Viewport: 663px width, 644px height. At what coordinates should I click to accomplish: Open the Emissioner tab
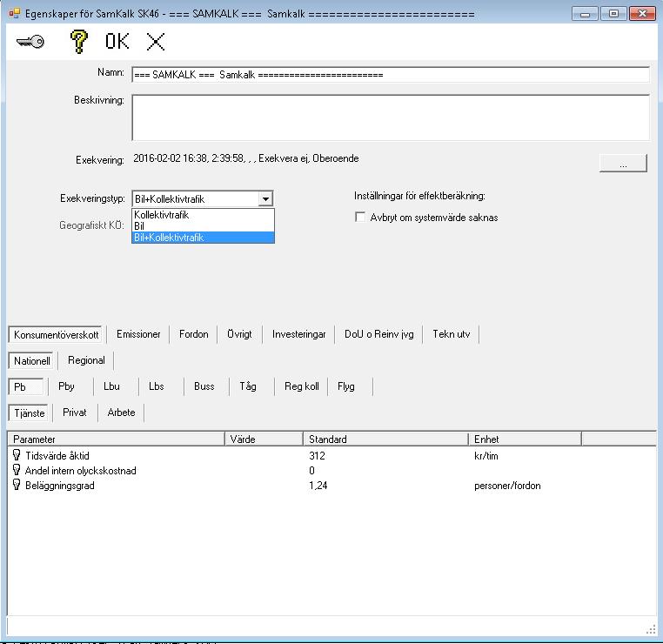pos(138,334)
